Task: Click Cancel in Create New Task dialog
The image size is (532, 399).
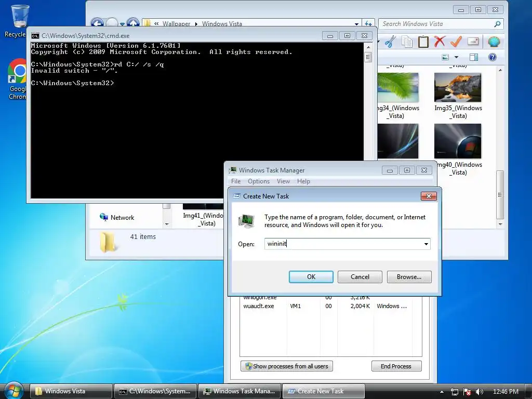Action: click(x=360, y=277)
